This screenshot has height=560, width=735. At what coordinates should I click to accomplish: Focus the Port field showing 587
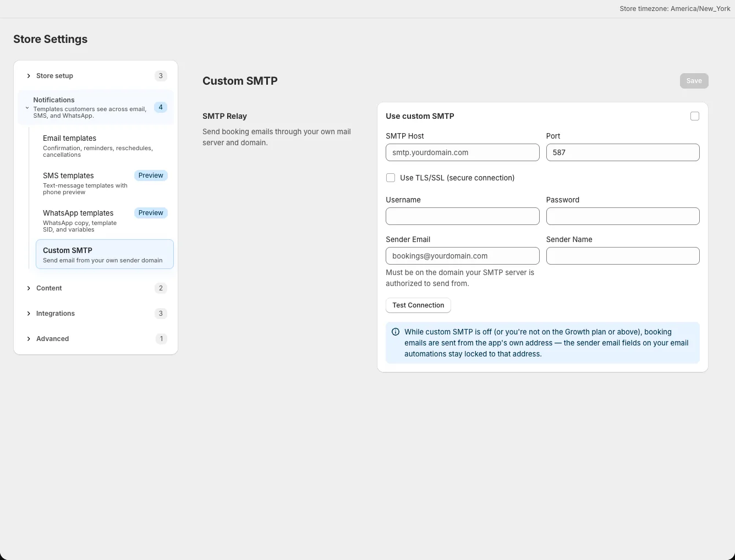[x=623, y=152]
